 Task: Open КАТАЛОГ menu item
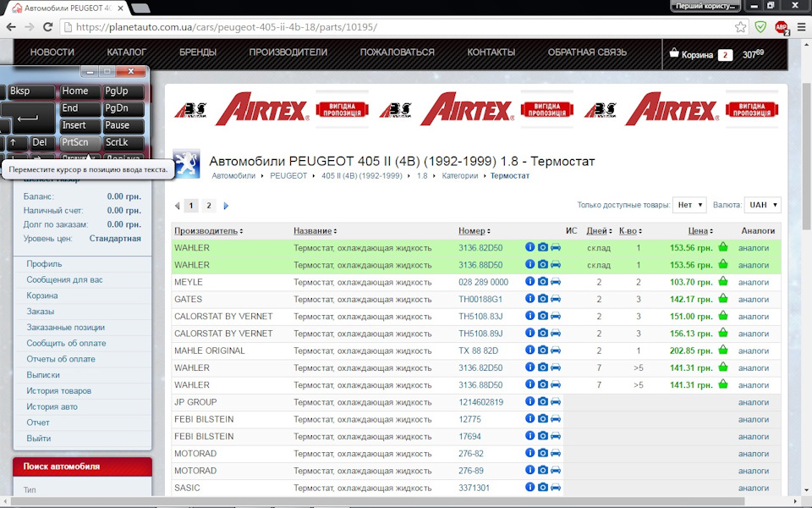pos(126,52)
